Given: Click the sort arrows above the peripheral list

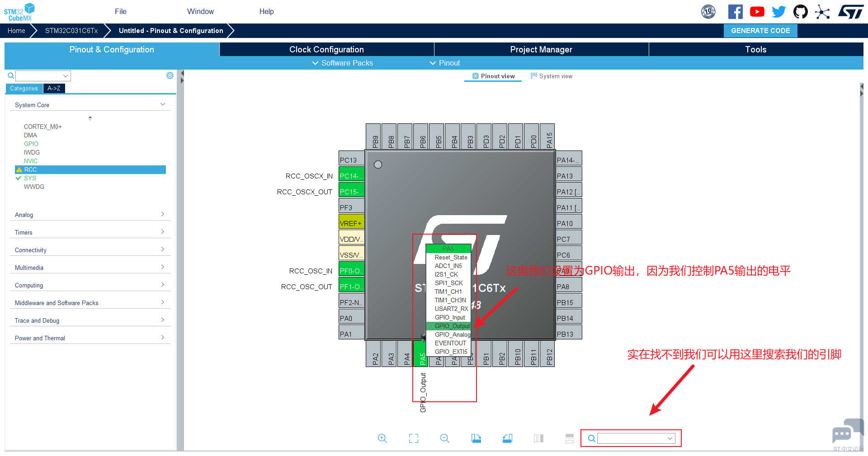Looking at the screenshot, I should tap(90, 118).
